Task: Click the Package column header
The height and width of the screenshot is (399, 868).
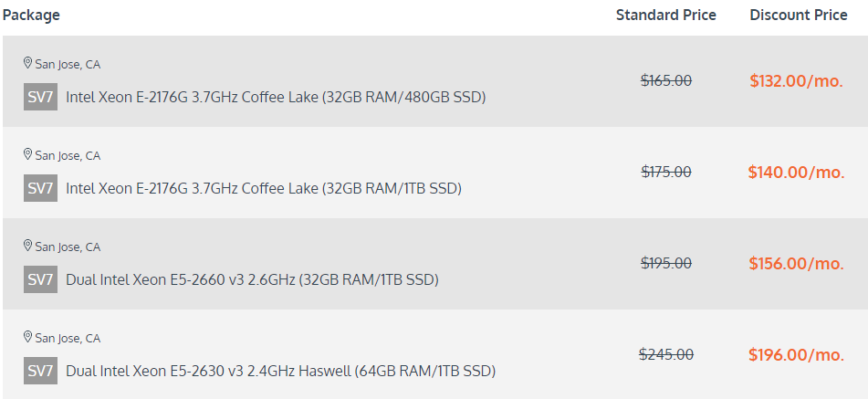Action: point(31,16)
